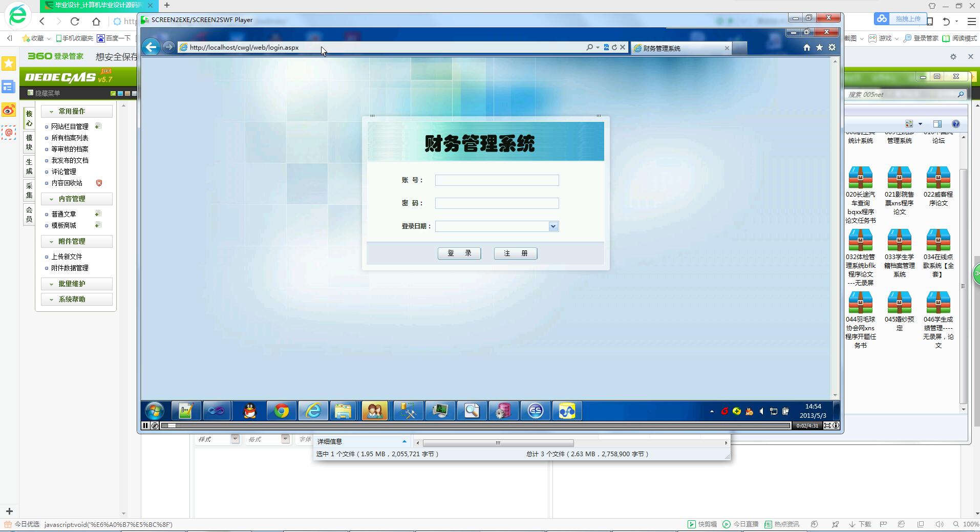980x532 pixels.
Task: Open 游戏 dropdown in bookmarks bar
Action: 884,38
